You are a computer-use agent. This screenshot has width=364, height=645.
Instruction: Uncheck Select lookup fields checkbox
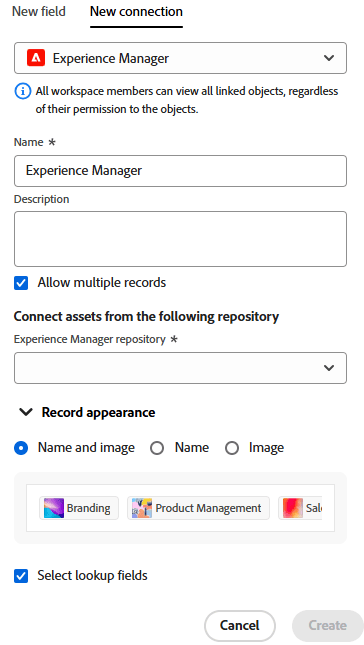[x=21, y=576]
